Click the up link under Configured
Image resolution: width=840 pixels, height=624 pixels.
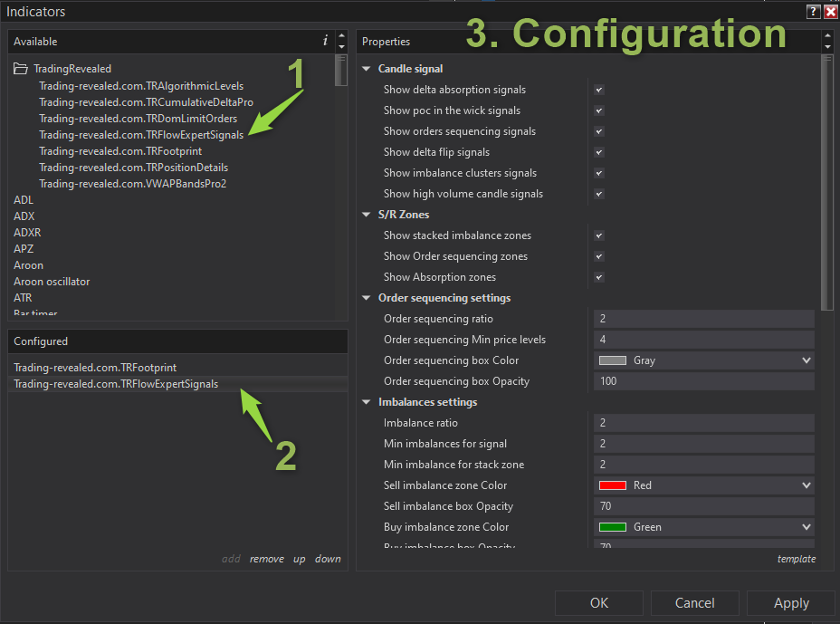300,559
